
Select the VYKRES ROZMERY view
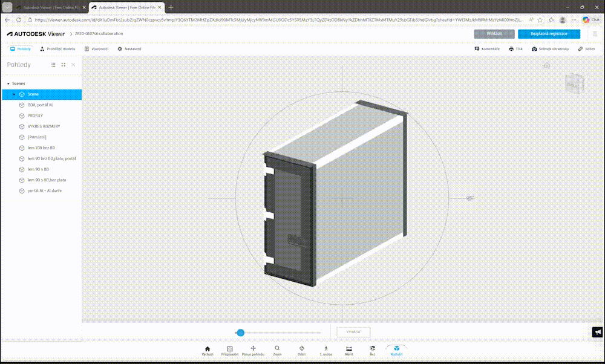pyautogui.click(x=44, y=126)
